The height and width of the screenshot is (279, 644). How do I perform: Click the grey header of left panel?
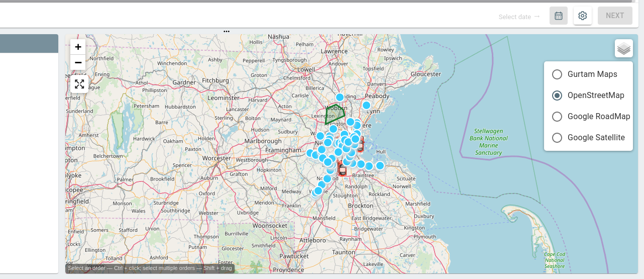(x=29, y=44)
